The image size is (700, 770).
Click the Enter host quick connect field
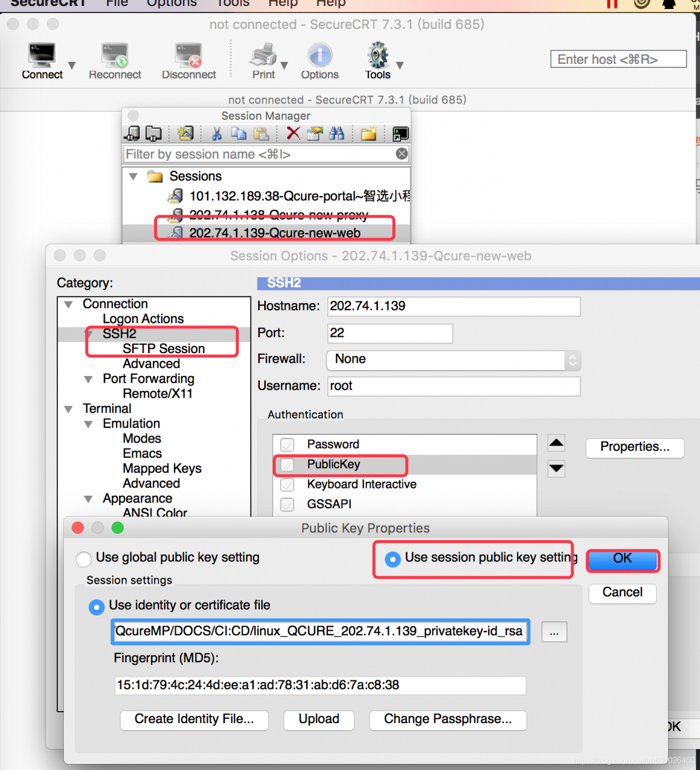point(619,60)
